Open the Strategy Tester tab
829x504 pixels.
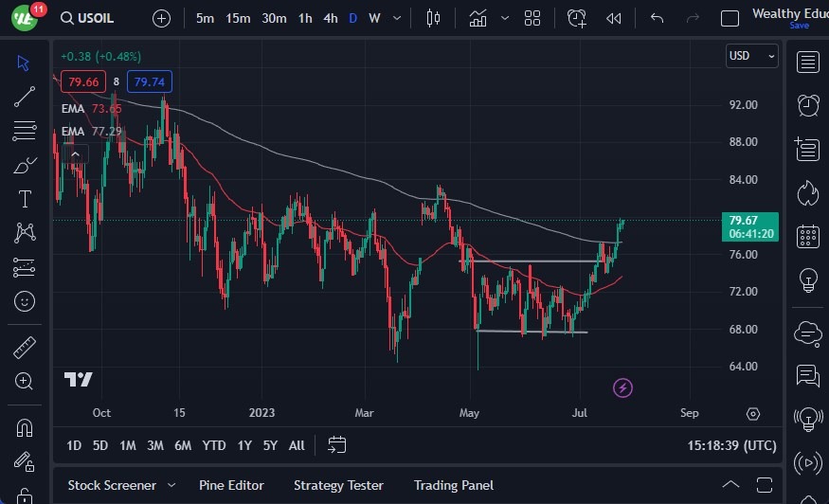click(x=338, y=485)
